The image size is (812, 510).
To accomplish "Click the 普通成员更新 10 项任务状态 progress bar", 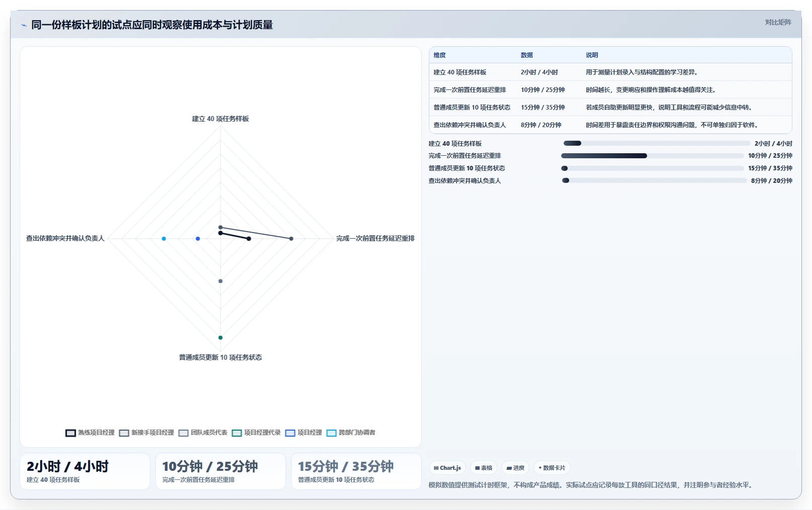I will tap(652, 168).
